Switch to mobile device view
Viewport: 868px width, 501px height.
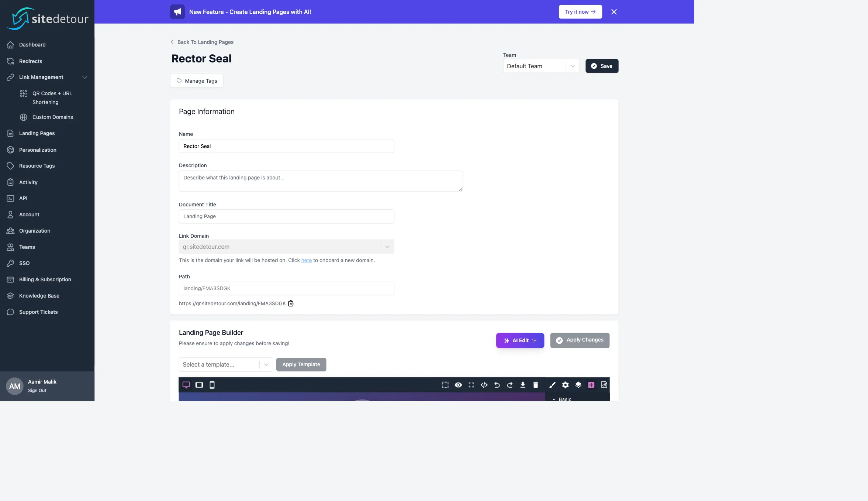pyautogui.click(x=212, y=385)
